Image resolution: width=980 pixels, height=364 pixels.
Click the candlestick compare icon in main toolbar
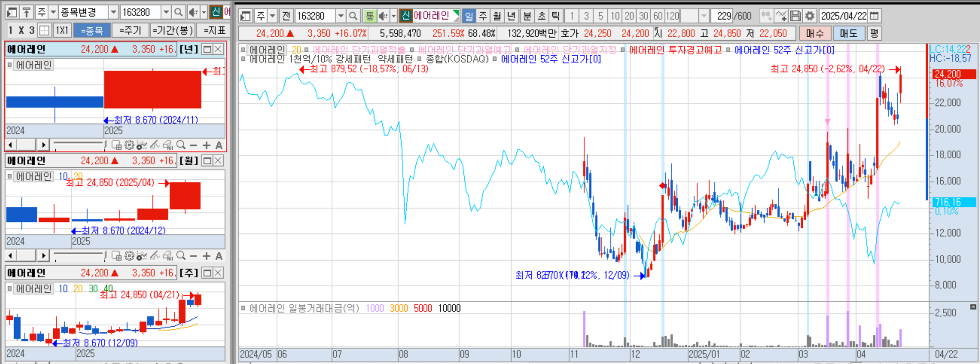point(766,16)
